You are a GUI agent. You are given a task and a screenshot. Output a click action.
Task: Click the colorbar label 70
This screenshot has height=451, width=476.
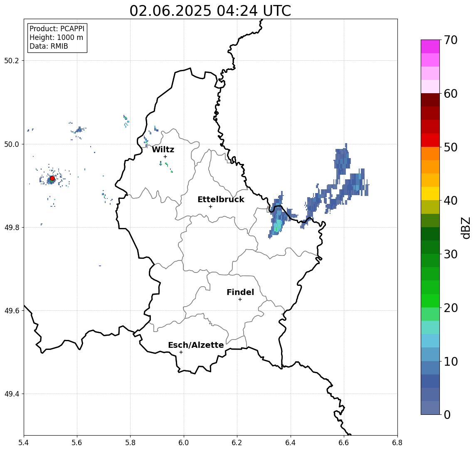tap(451, 40)
